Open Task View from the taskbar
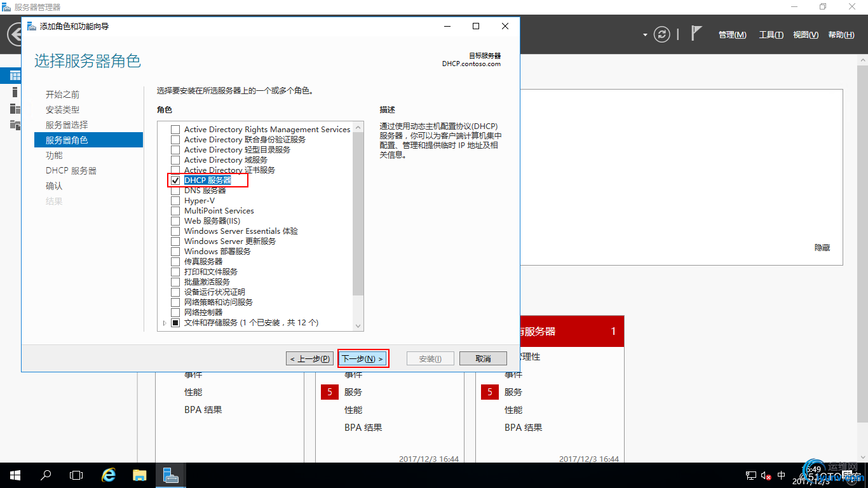 tap(76, 475)
